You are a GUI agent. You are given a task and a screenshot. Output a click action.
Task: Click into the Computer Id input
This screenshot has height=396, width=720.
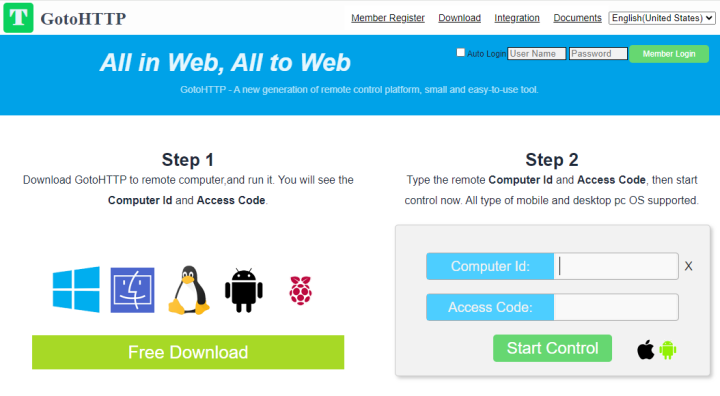[x=616, y=266]
